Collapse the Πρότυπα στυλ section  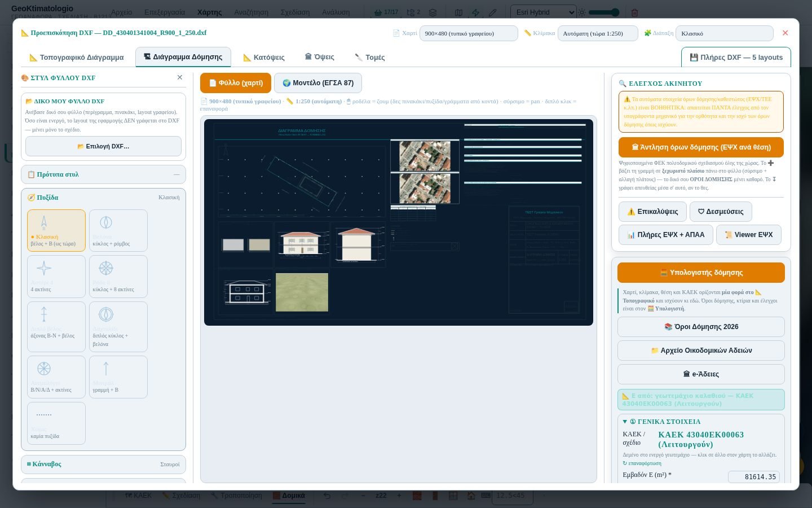coord(103,174)
